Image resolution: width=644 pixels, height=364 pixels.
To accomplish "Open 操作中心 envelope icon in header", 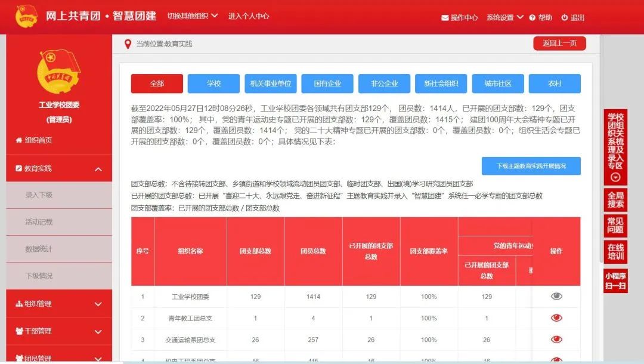I will point(445,18).
